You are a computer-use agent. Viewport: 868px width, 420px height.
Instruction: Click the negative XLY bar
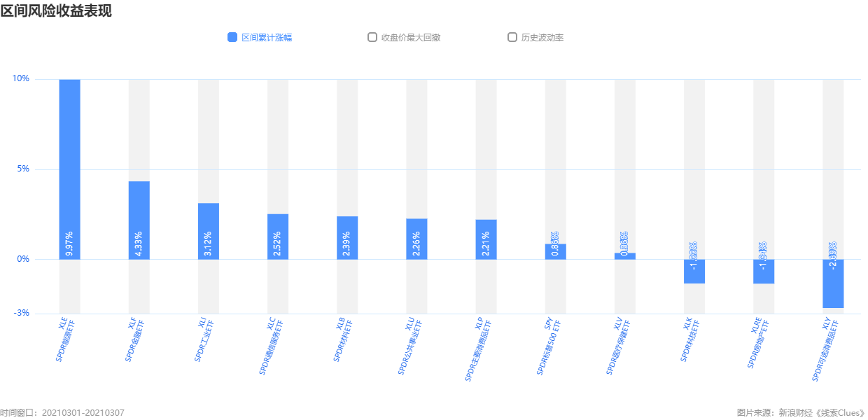(833, 283)
